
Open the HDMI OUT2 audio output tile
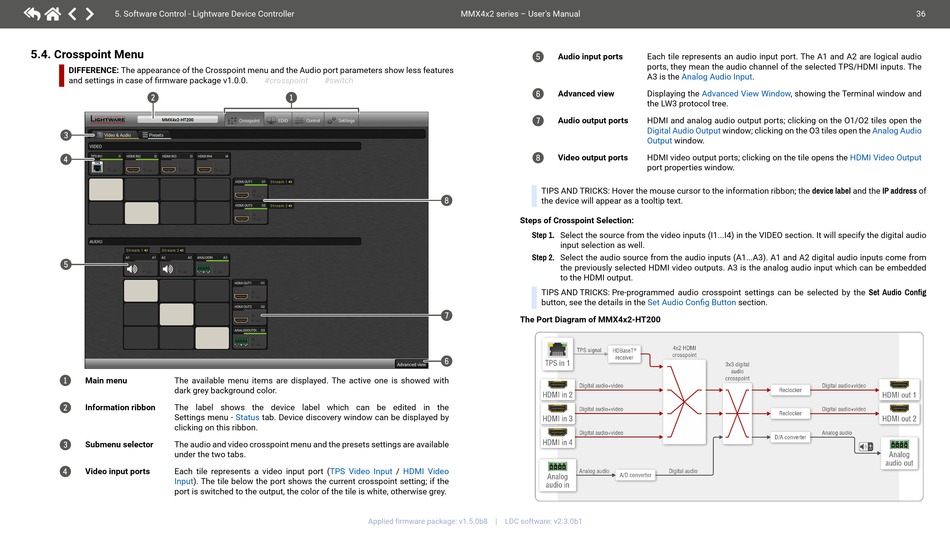point(250,314)
